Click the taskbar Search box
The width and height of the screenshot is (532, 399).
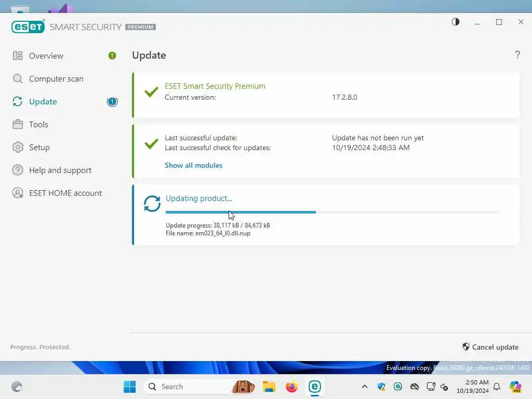coord(200,387)
